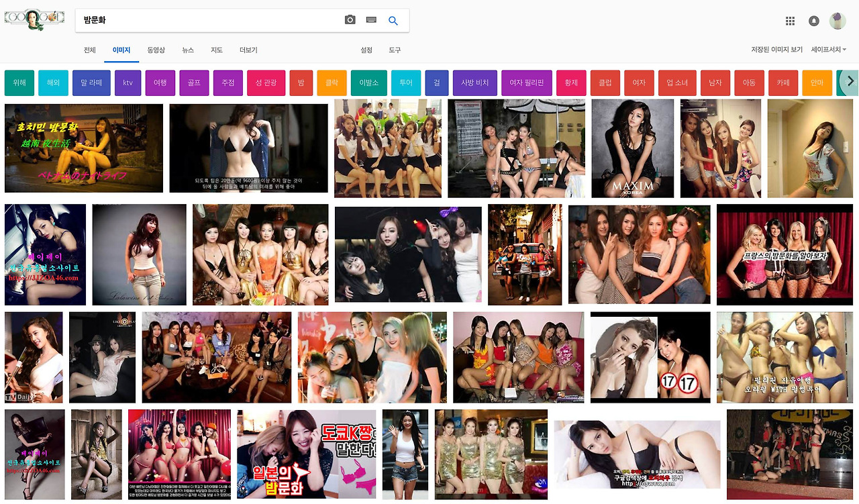Click inside the search query field
859x504 pixels.
[201, 19]
